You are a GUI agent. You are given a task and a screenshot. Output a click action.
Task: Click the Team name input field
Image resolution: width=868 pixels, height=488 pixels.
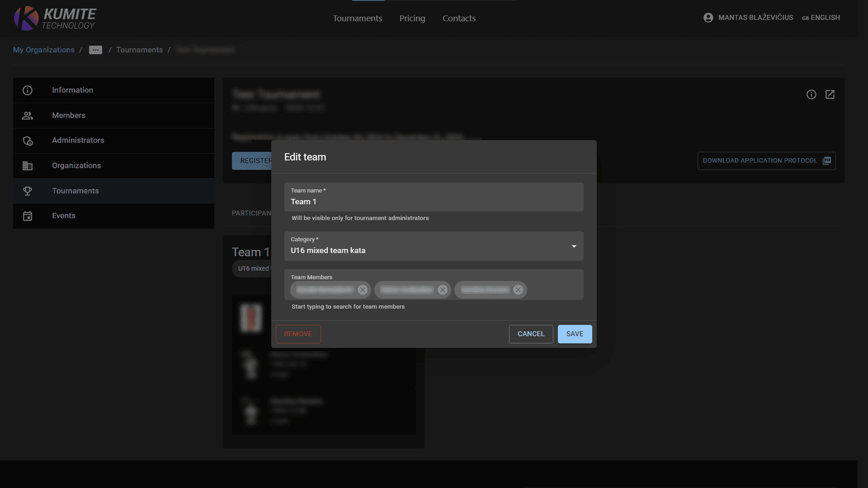pos(433,202)
